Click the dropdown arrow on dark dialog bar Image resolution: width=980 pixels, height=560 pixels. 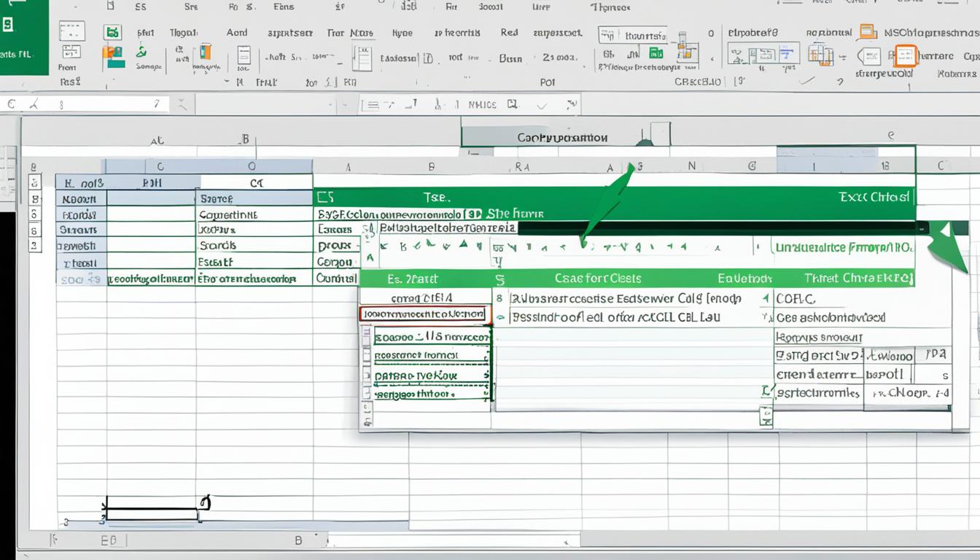[923, 228]
